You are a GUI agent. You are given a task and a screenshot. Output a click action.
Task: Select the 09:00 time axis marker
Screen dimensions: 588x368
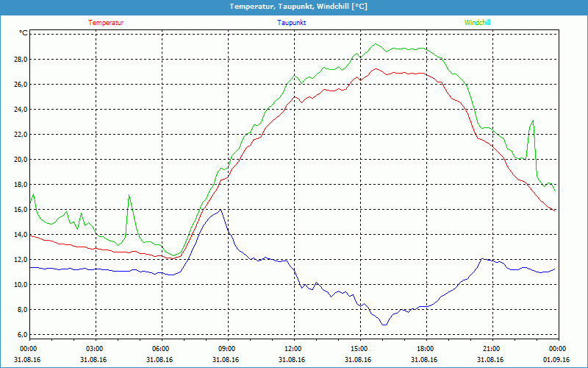coord(226,349)
